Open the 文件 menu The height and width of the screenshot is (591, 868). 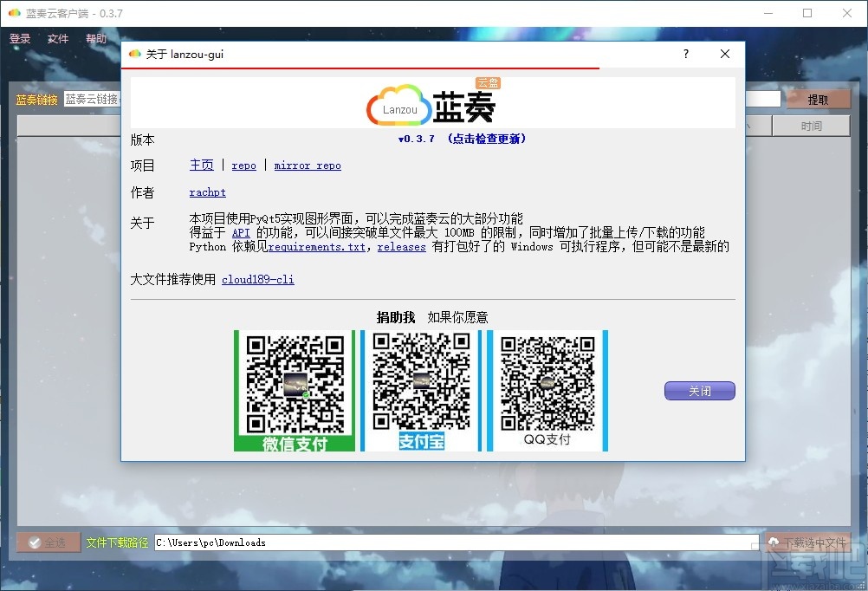click(57, 38)
